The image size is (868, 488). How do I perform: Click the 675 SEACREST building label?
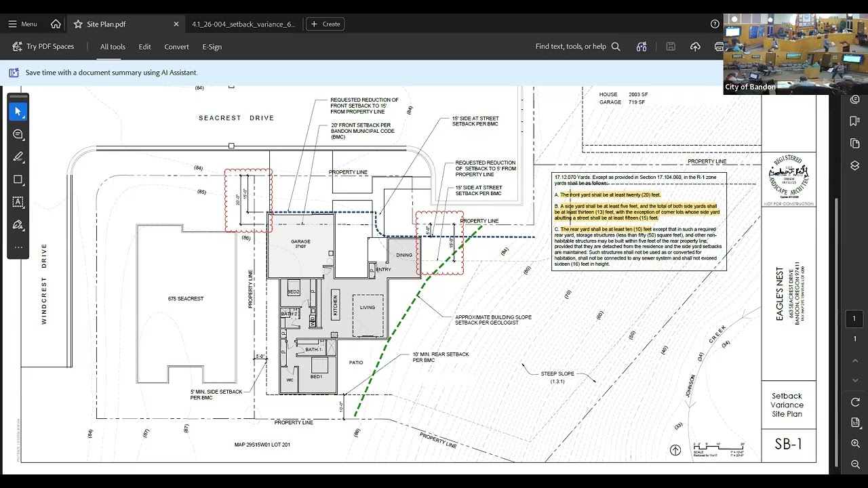(186, 299)
